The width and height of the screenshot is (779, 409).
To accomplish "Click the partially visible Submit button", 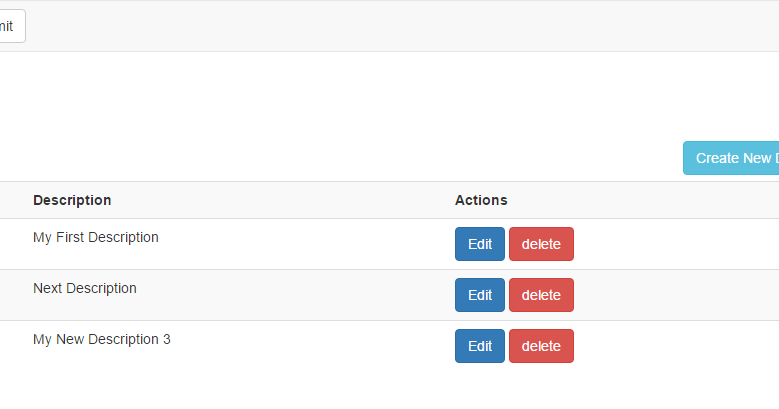I will [10, 26].
